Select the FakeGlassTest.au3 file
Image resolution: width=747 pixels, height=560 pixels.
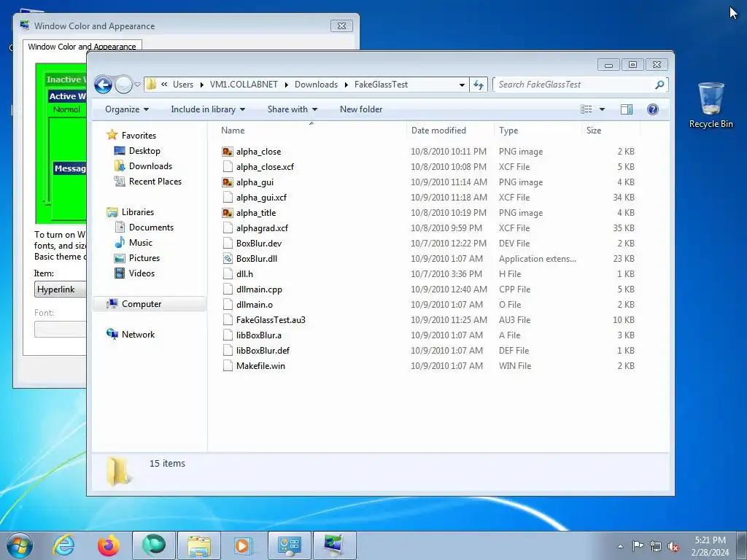(271, 320)
